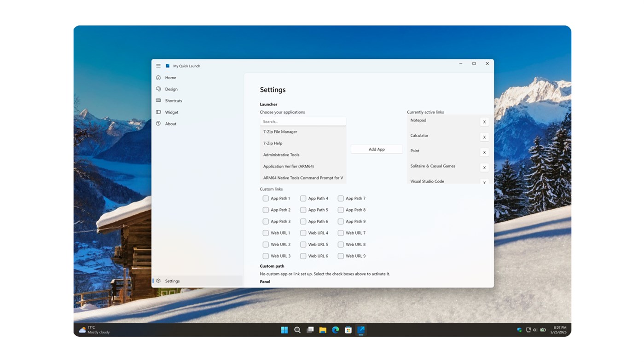Select the Home house icon in sidebar
The height and width of the screenshot is (362, 644).
click(158, 77)
